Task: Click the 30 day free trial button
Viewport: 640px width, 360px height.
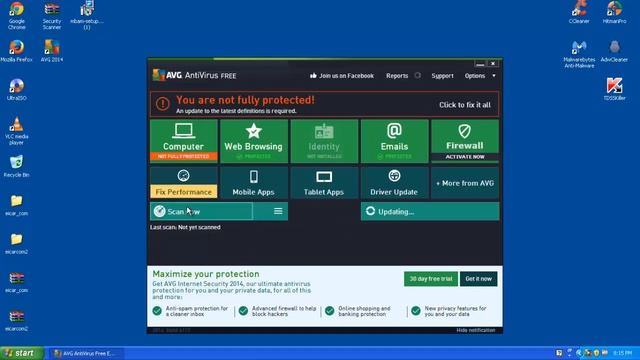Action: (x=431, y=279)
